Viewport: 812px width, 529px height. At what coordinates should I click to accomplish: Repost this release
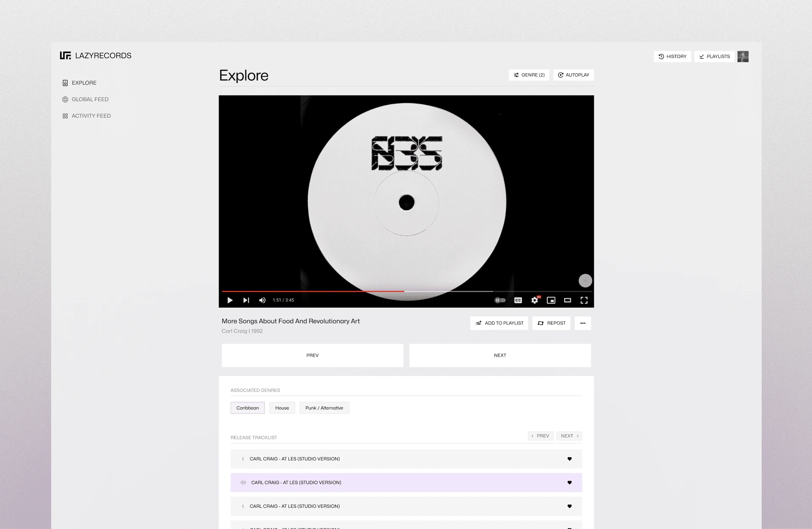tap(551, 323)
